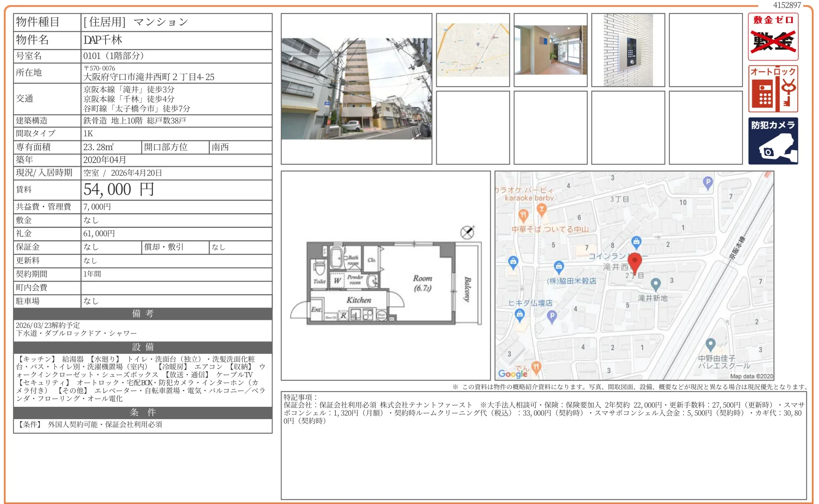The width and height of the screenshot is (819, 504).
Task: Click the 中野由佳子バレエスクール map marker
Action: tap(710, 344)
